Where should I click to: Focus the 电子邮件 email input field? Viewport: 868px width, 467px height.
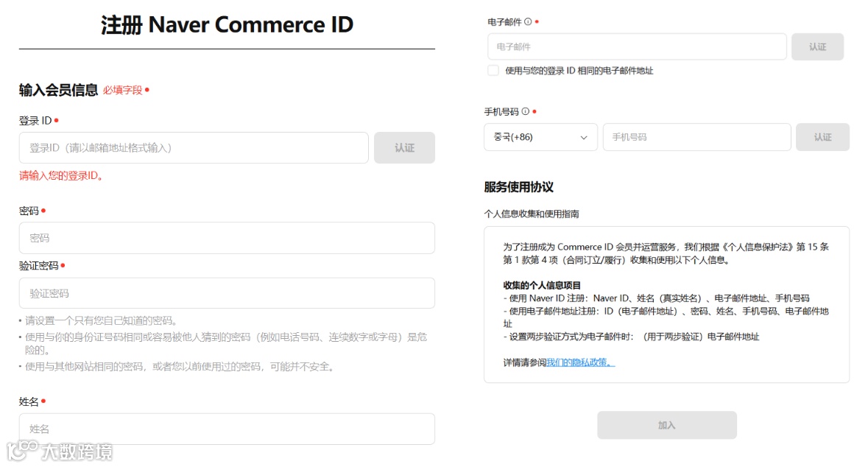(637, 46)
